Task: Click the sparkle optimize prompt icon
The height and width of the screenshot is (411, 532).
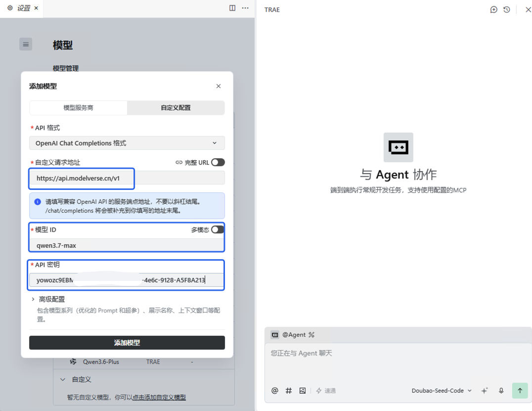Action: pos(485,391)
